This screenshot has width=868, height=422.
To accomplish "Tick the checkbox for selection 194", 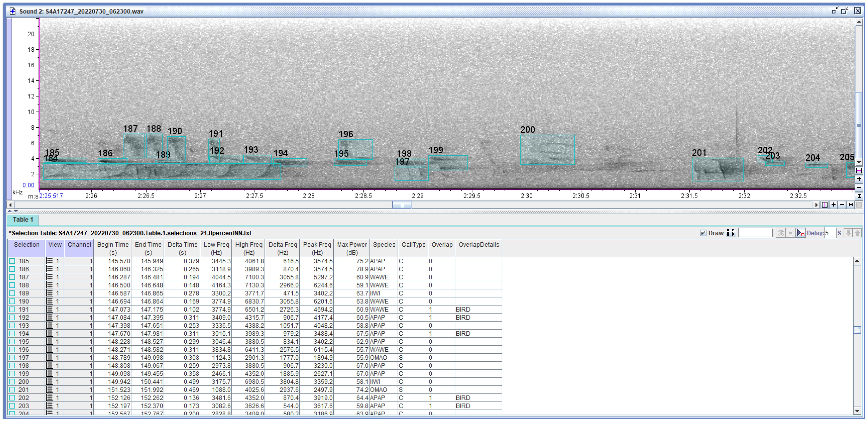I will tap(13, 333).
